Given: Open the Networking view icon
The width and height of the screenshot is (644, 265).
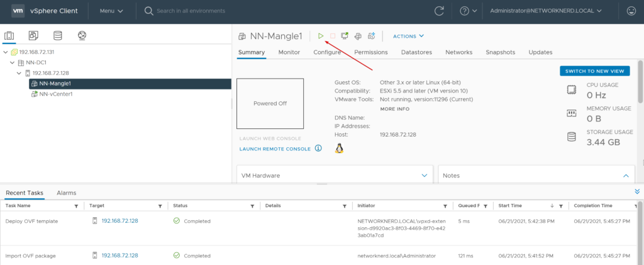Looking at the screenshot, I should tap(82, 36).
